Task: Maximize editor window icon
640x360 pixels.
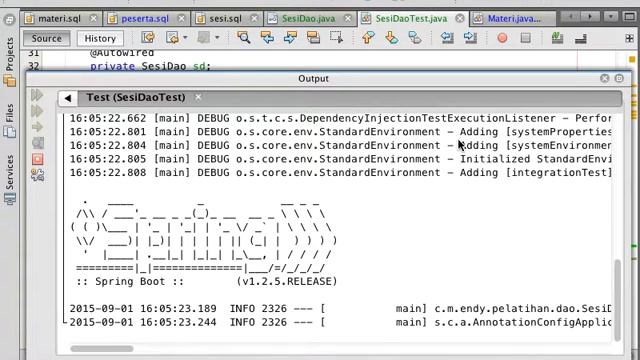Action: pos(629,17)
